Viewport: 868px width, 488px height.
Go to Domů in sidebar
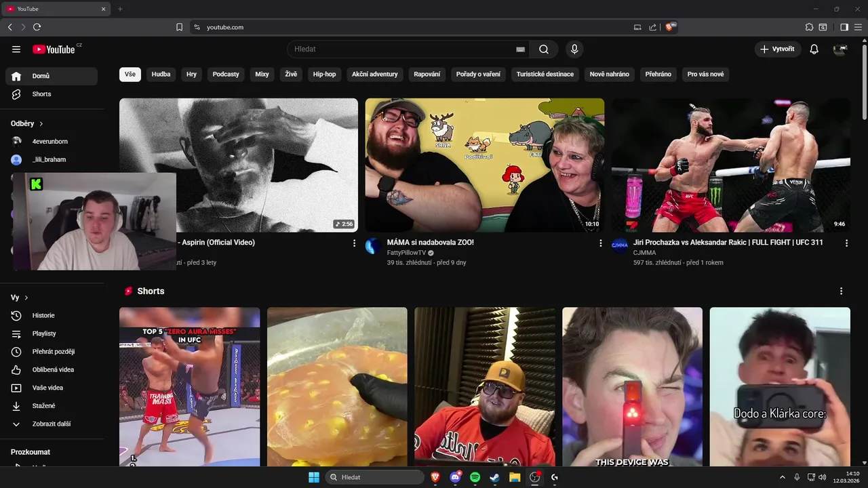(52, 76)
